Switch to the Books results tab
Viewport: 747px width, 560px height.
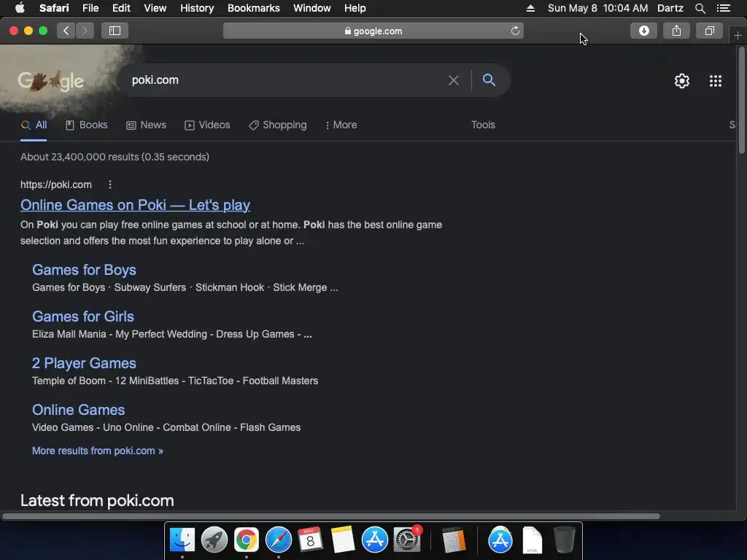(x=87, y=125)
